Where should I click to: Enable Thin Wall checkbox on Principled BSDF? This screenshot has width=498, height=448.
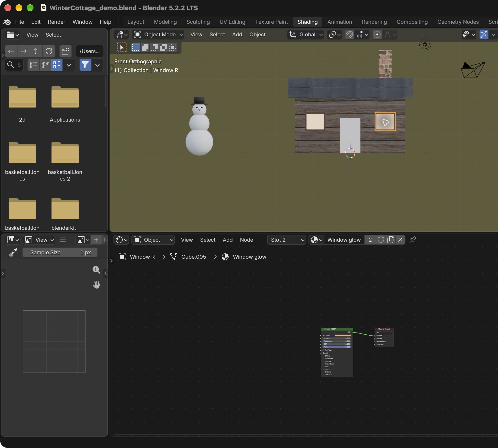(x=323, y=350)
